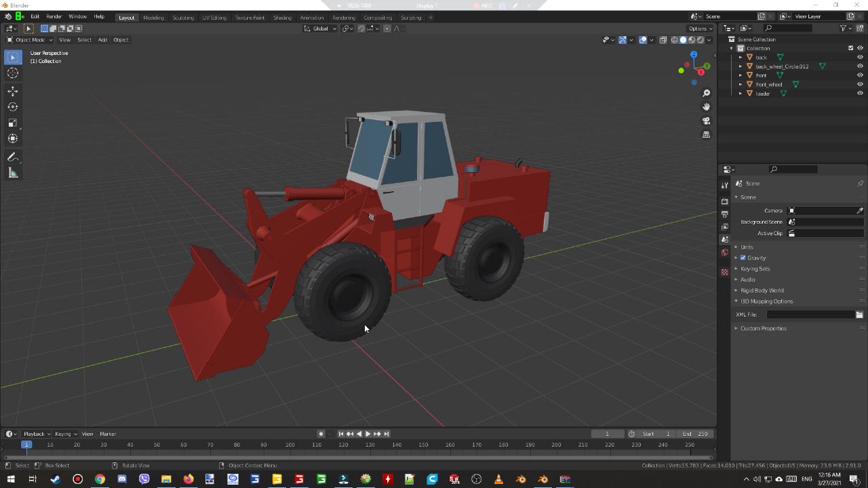Viewport: 868px width, 488px height.
Task: Open the Edit menu
Action: (x=35, y=16)
